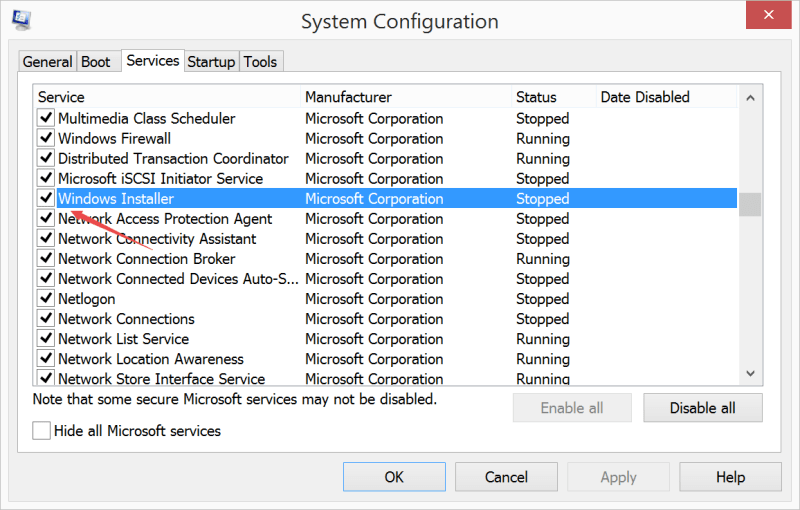Open the Boot tab
Viewport: 800px width, 510px height.
[x=96, y=62]
